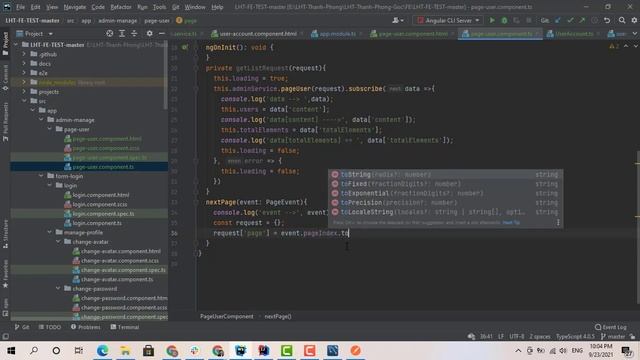
Task: Open Search Everywhere magnifier icon
Action: [622, 20]
